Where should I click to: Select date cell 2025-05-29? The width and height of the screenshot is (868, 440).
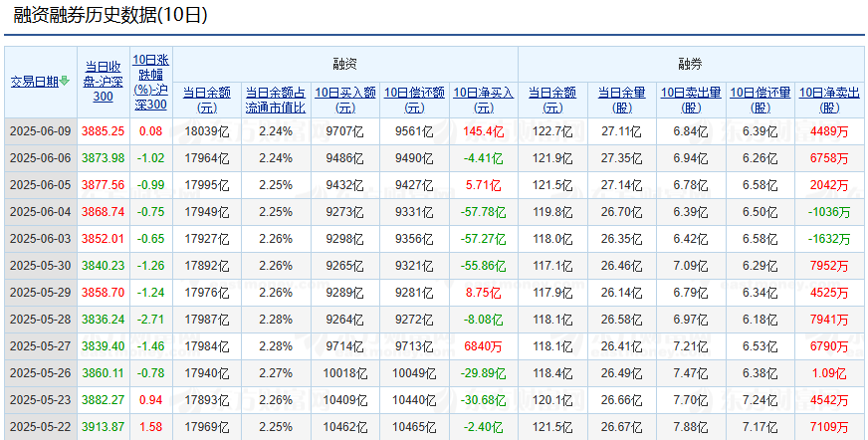pyautogui.click(x=41, y=293)
